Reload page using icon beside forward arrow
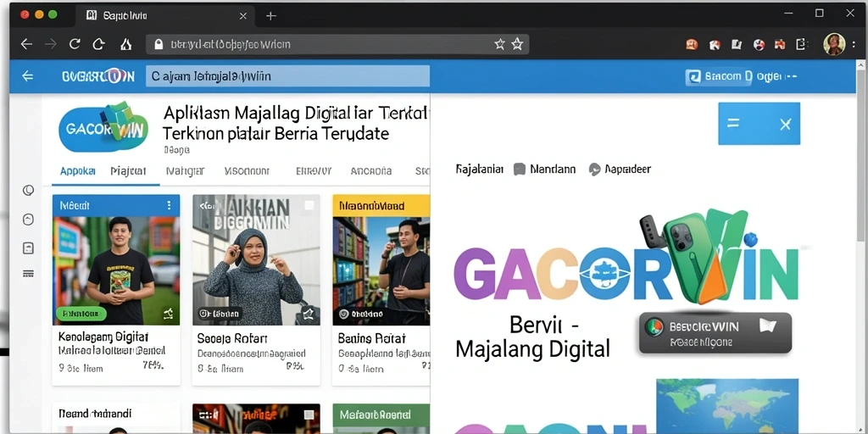868x434 pixels. click(75, 44)
